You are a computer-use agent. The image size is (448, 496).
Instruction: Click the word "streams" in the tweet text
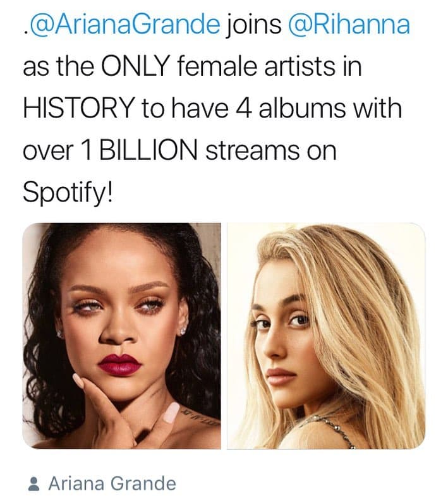tap(253, 151)
